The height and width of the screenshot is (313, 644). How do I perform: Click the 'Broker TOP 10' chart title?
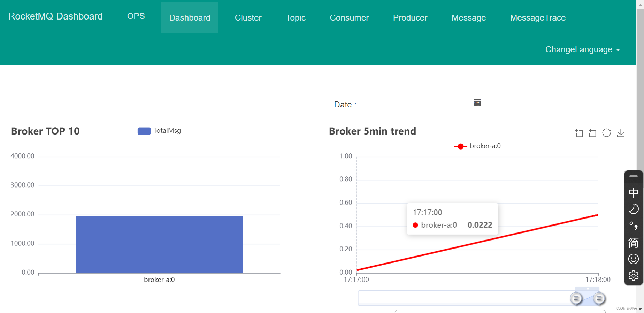click(x=45, y=131)
